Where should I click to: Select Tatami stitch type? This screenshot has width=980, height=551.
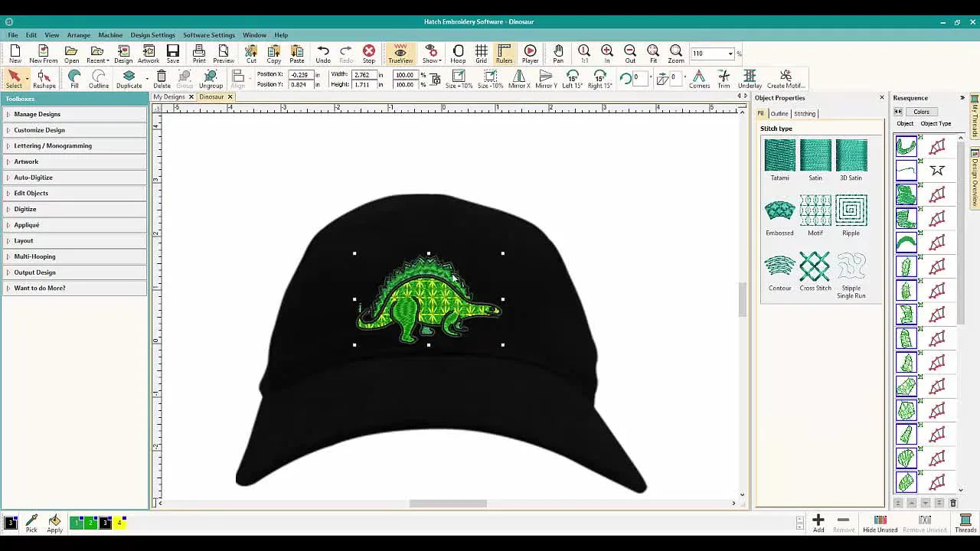(779, 161)
